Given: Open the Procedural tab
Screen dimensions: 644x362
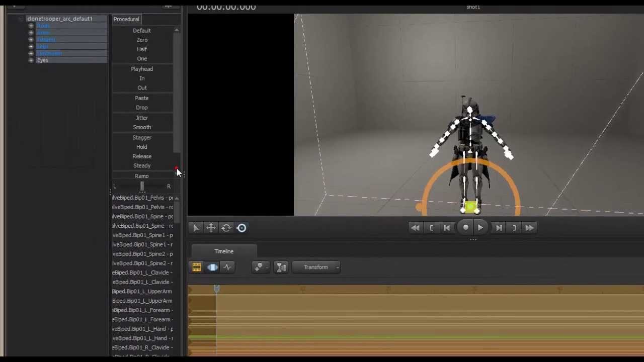Looking at the screenshot, I should 126,19.
